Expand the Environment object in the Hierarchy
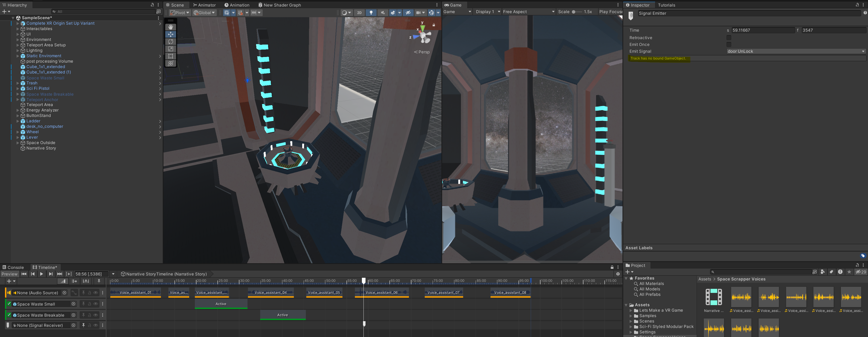The width and height of the screenshot is (868, 337). click(18, 40)
